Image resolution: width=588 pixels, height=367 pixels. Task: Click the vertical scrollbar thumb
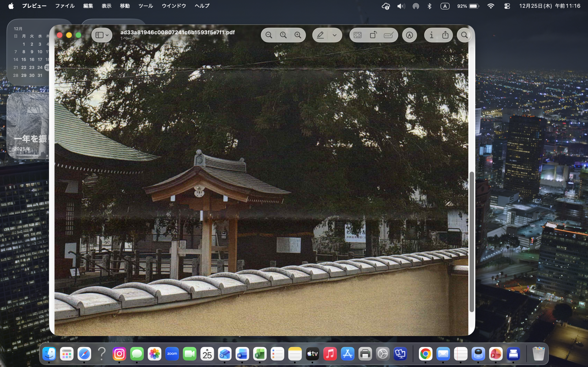tap(472, 242)
